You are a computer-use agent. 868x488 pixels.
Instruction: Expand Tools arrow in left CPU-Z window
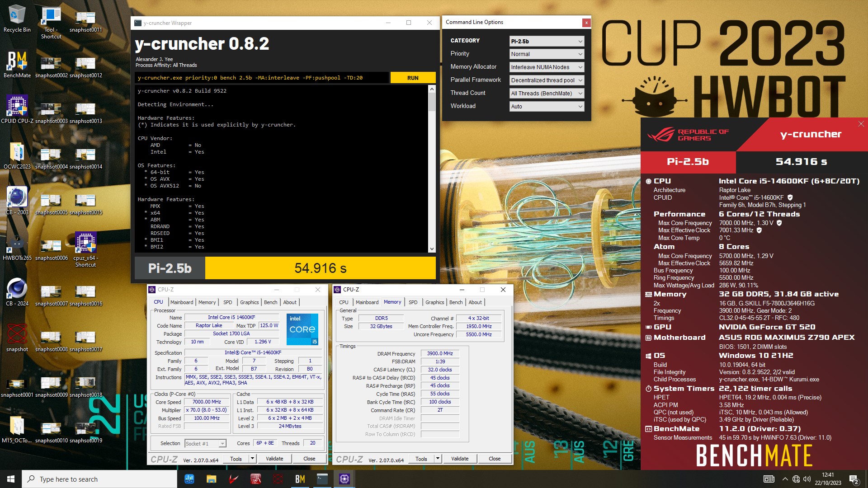pos(252,459)
